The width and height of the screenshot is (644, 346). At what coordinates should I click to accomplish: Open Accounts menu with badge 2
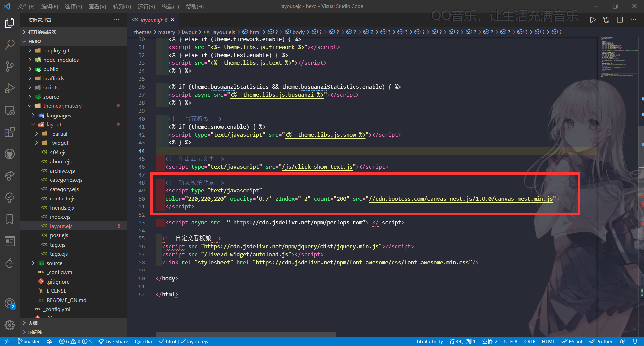[x=10, y=304]
